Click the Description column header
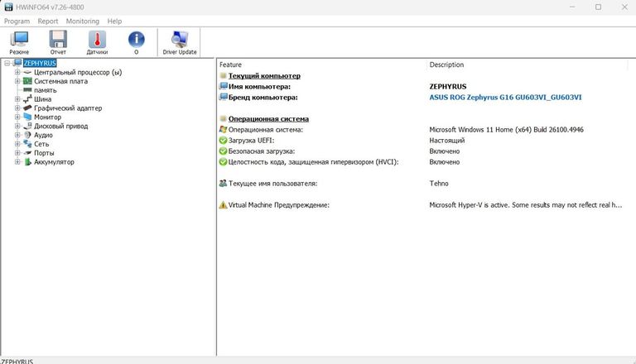The height and width of the screenshot is (364, 636). point(446,65)
